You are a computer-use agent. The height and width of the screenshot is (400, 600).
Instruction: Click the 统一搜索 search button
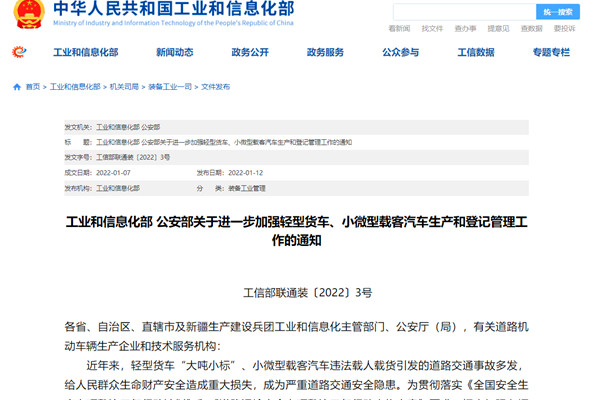tap(558, 12)
